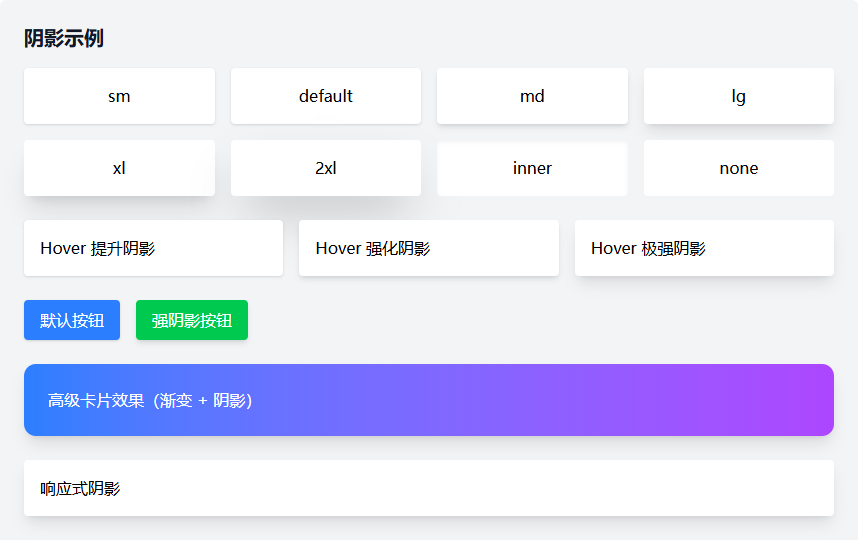Click the 阴影示例 heading
Image resolution: width=858 pixels, height=540 pixels.
click(x=64, y=39)
